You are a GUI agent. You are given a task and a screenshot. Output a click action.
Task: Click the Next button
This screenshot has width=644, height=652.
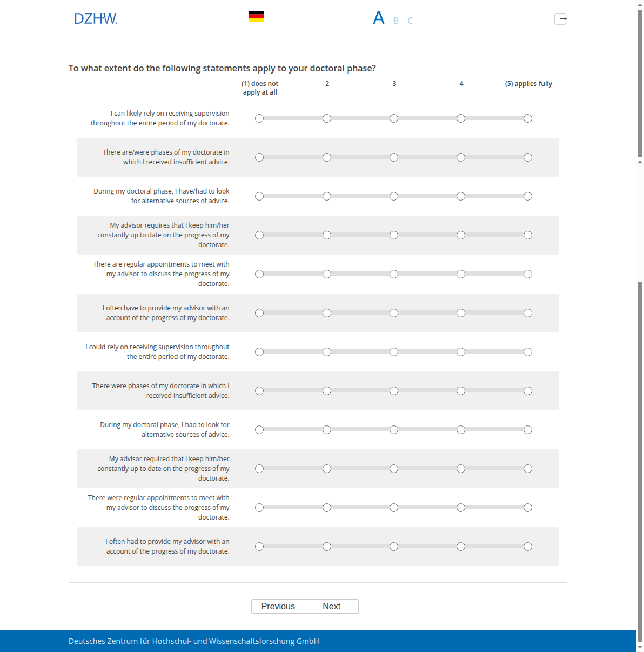pos(332,606)
